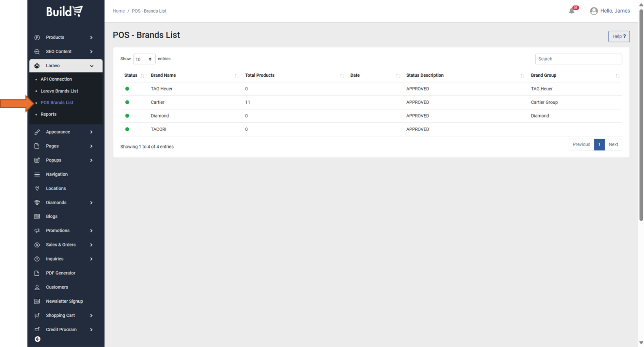Click the Locations pin icon
Viewport: 644px width, 347px height.
pyautogui.click(x=37, y=188)
